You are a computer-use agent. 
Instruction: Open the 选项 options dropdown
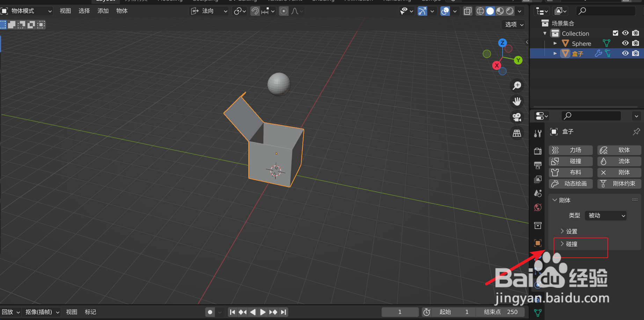click(513, 24)
